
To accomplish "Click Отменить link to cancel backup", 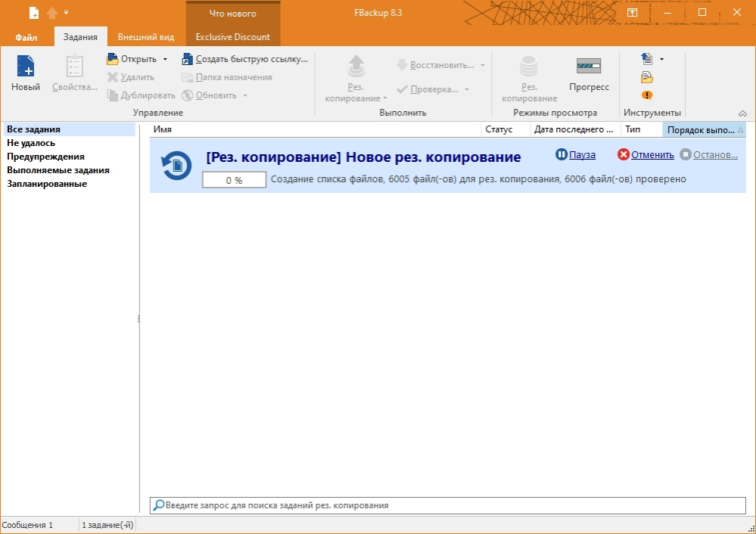I will [652, 155].
